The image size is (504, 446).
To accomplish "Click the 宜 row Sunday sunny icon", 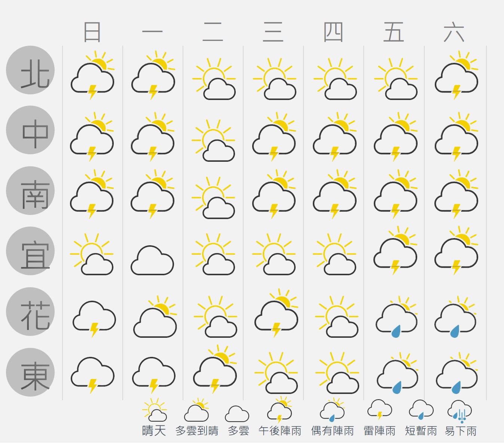I will tap(92, 254).
